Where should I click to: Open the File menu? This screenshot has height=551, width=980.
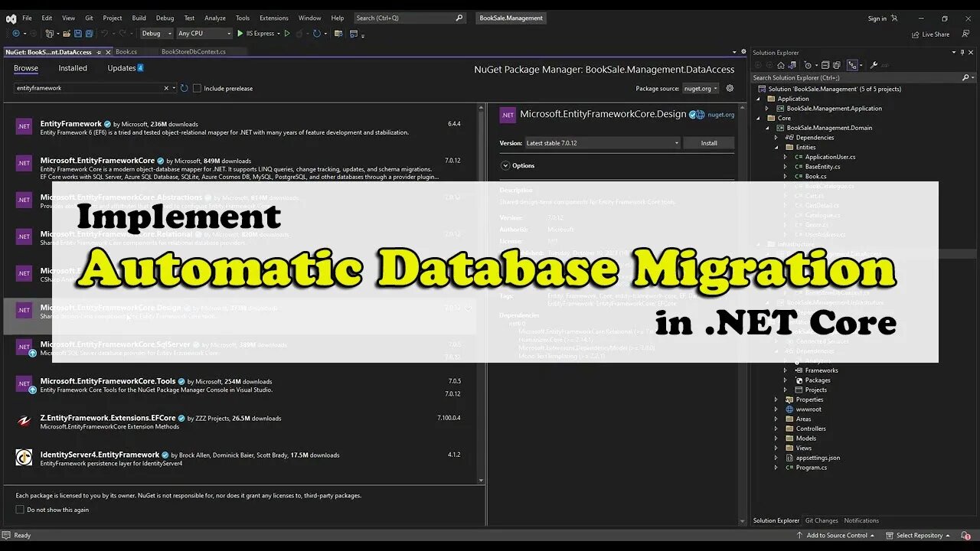point(27,18)
